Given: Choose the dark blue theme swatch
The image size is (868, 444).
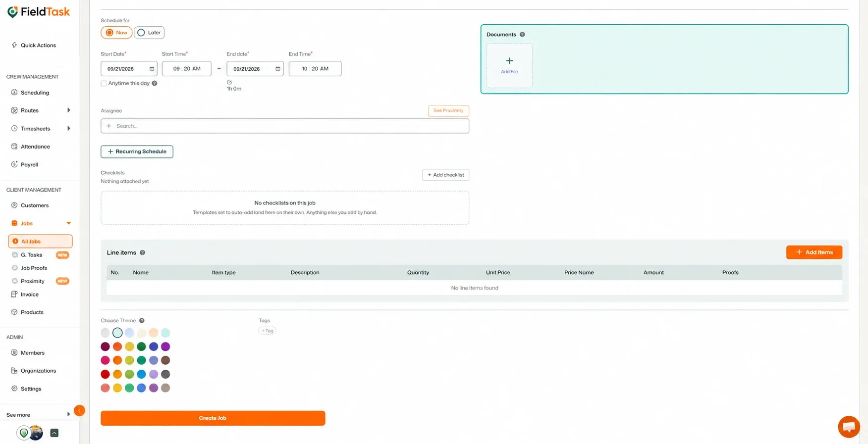Looking at the screenshot, I should [154, 346].
